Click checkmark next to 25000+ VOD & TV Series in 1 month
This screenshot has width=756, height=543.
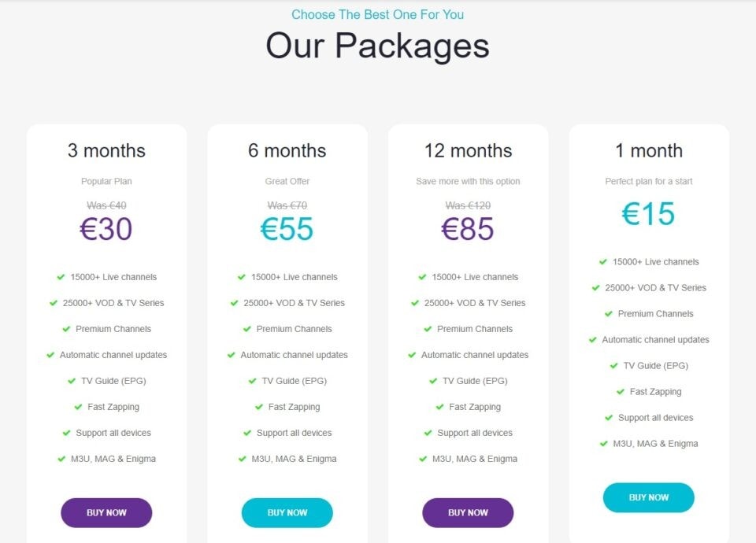click(595, 288)
